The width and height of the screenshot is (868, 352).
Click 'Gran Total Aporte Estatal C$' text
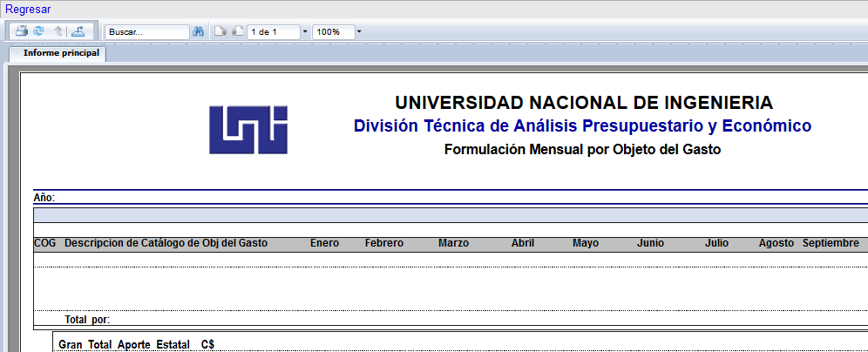(136, 345)
